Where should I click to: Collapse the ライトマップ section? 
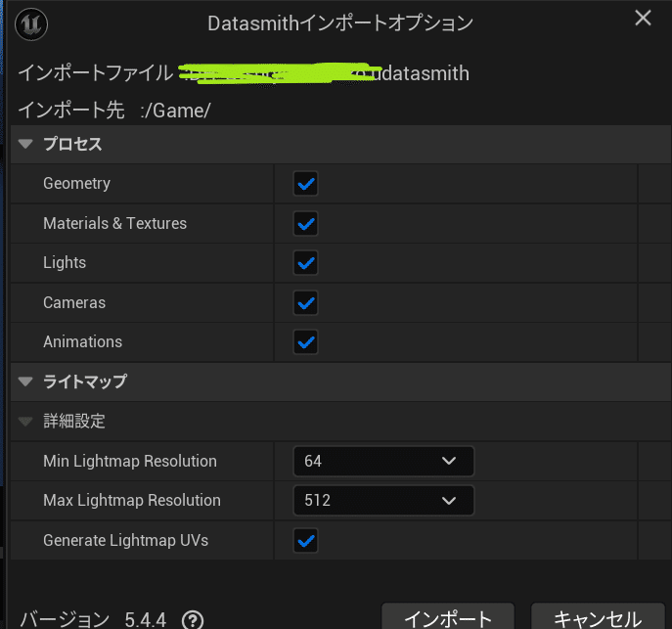(x=25, y=382)
